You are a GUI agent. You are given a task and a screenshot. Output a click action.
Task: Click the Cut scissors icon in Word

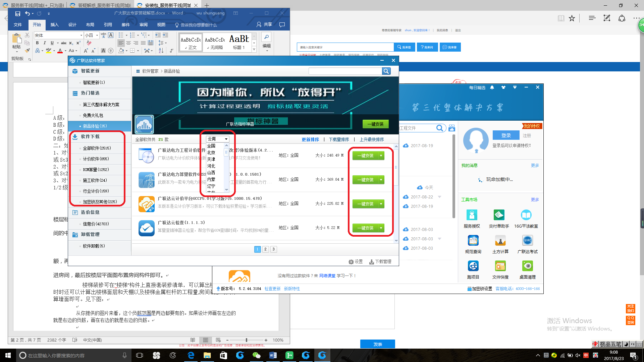point(27,35)
